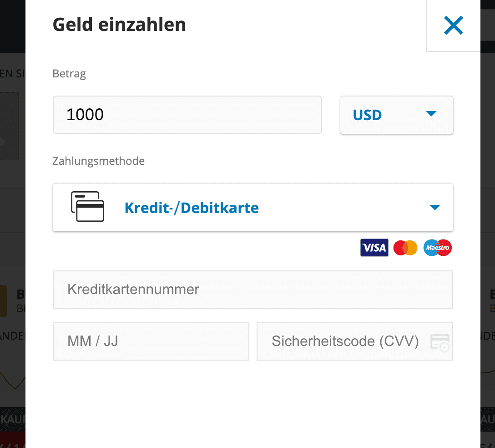
Task: Open the USD currency dropdown
Action: [x=396, y=115]
